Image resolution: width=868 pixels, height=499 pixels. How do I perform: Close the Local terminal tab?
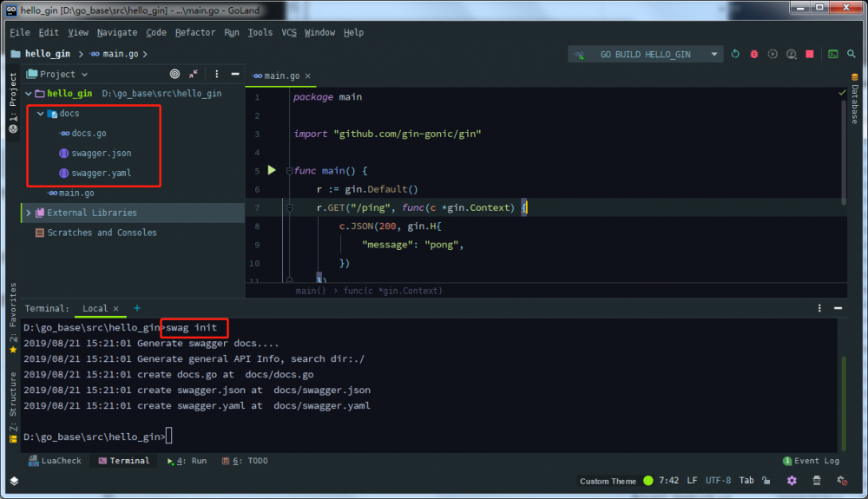[x=115, y=309]
